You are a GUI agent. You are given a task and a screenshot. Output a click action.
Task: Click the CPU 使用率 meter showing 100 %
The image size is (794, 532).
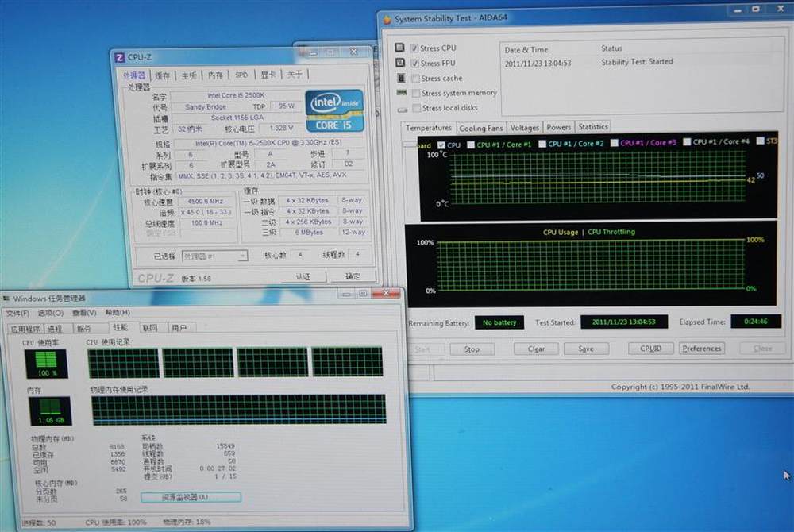point(46,364)
